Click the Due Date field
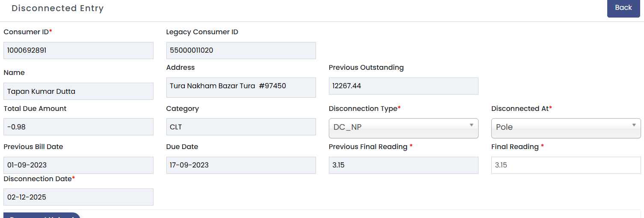 point(241,165)
